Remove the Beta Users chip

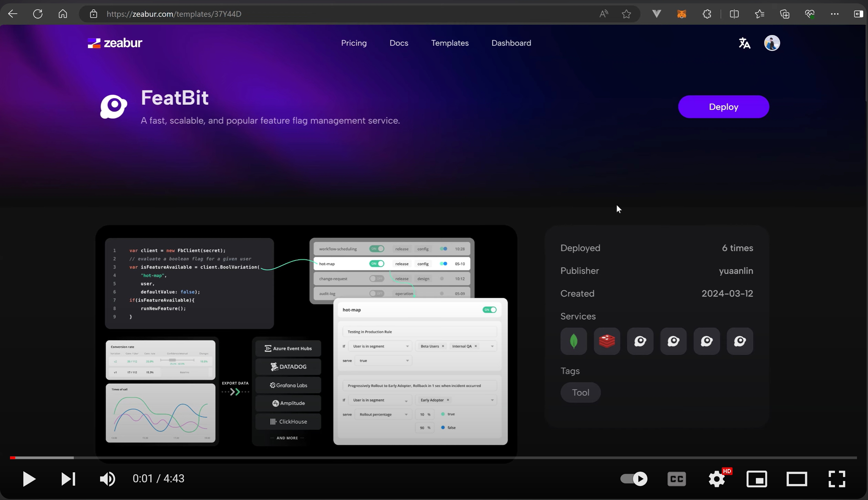click(443, 346)
